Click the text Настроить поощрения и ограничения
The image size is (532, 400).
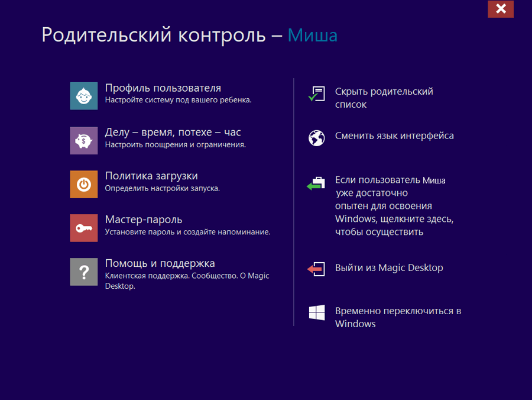tap(175, 144)
